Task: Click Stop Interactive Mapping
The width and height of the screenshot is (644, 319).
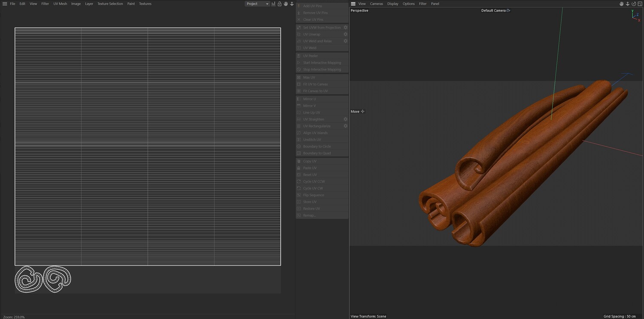Action: click(322, 70)
